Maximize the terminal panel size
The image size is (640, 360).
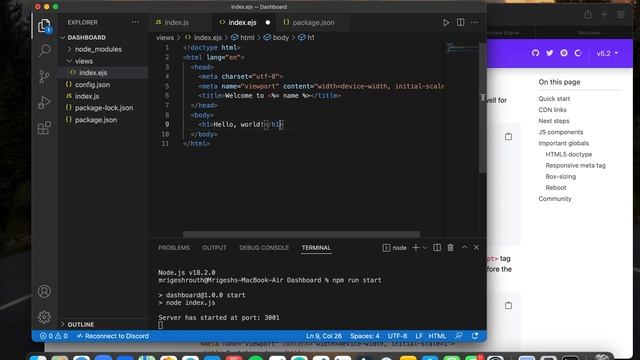(464, 248)
